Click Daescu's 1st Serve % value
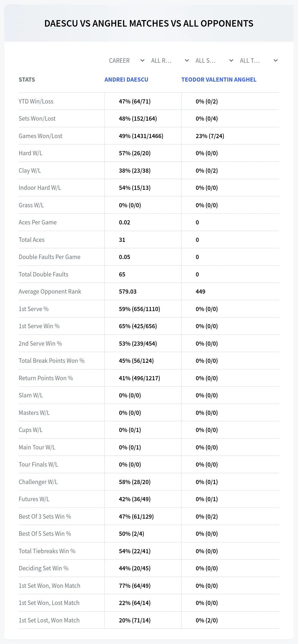 tap(139, 309)
